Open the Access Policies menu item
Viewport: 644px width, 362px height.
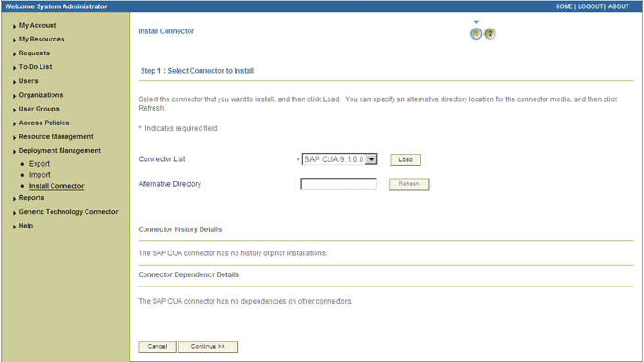pyautogui.click(x=44, y=123)
